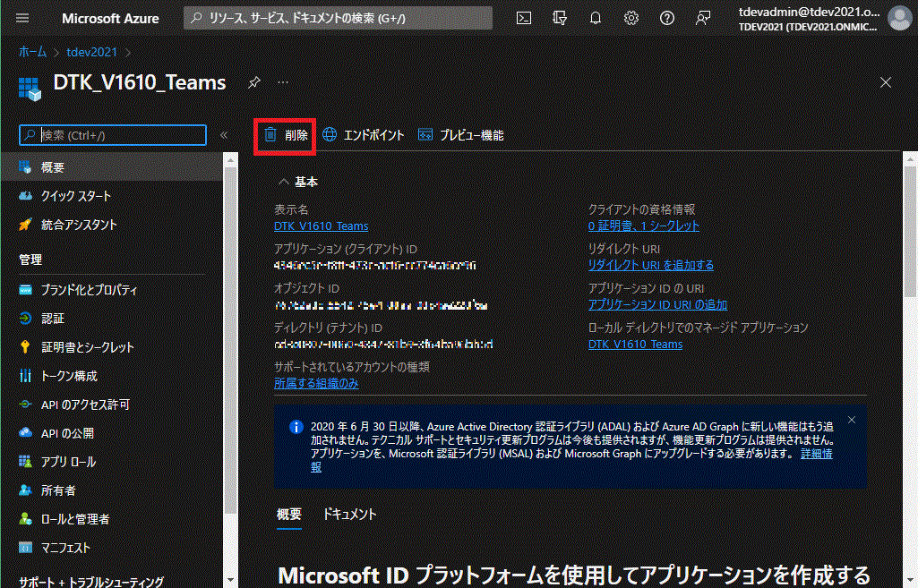Go to ホーム breadcrumb

33,52
